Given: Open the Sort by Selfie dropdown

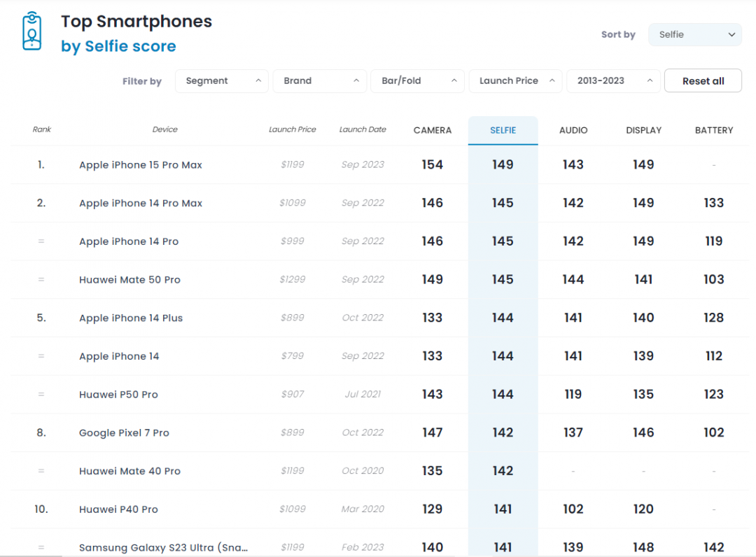Looking at the screenshot, I should [x=695, y=34].
